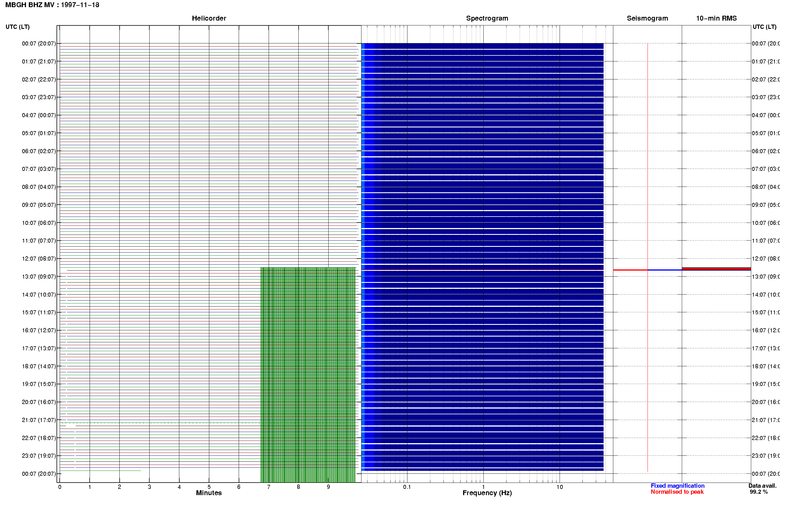Click the right 'UTC (LT)' axis label

[764, 27]
